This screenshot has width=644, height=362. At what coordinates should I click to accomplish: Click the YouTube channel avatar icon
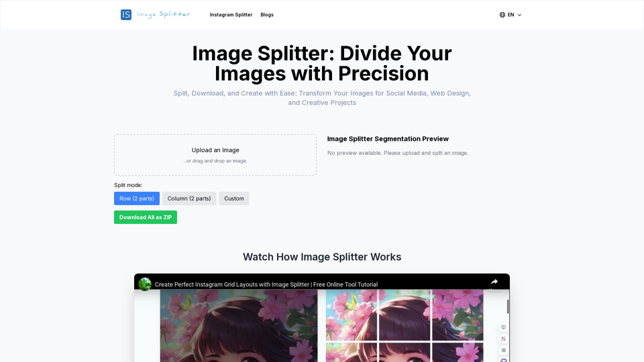(x=145, y=284)
